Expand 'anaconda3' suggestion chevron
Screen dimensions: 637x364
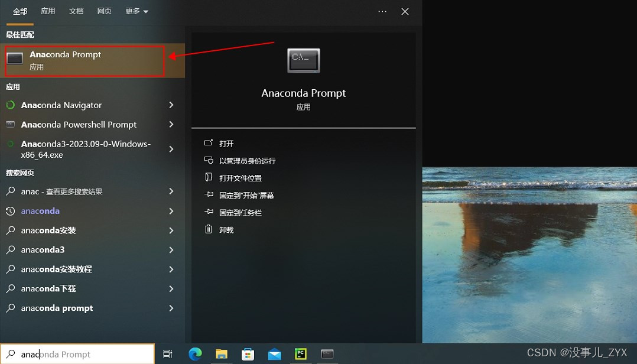171,250
